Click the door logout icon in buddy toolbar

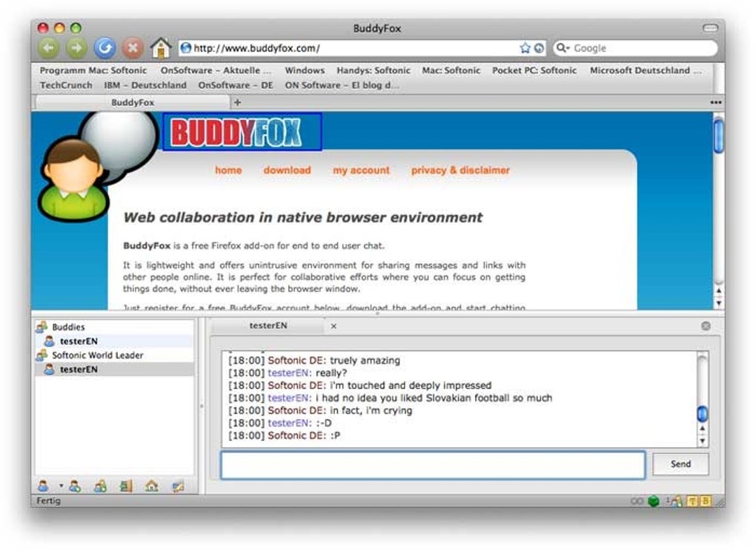[126, 486]
